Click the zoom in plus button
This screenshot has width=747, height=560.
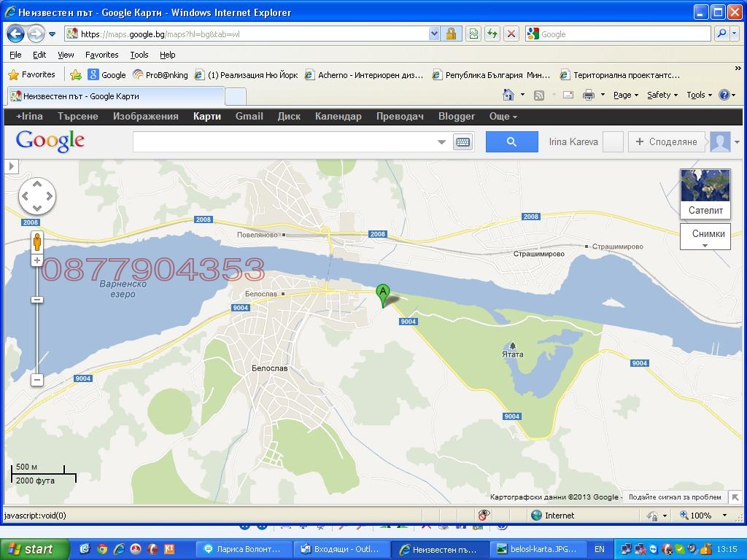[37, 260]
